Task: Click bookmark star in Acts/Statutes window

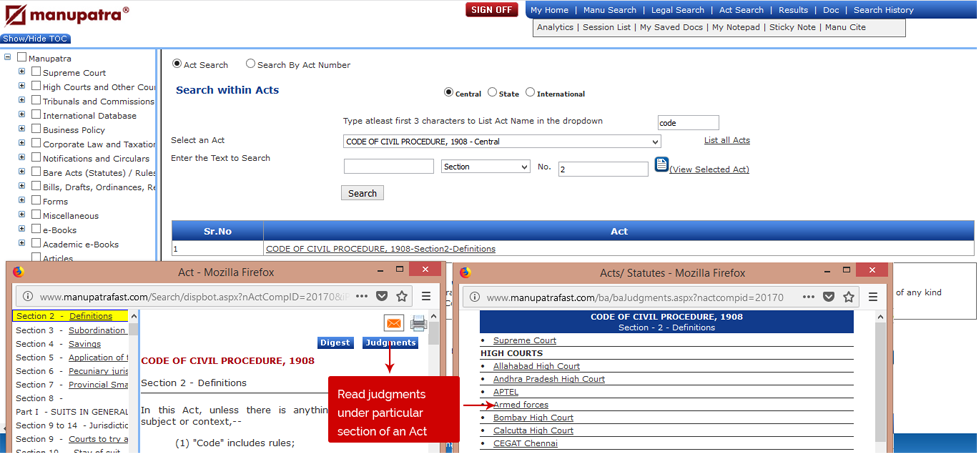Action: coord(848,297)
